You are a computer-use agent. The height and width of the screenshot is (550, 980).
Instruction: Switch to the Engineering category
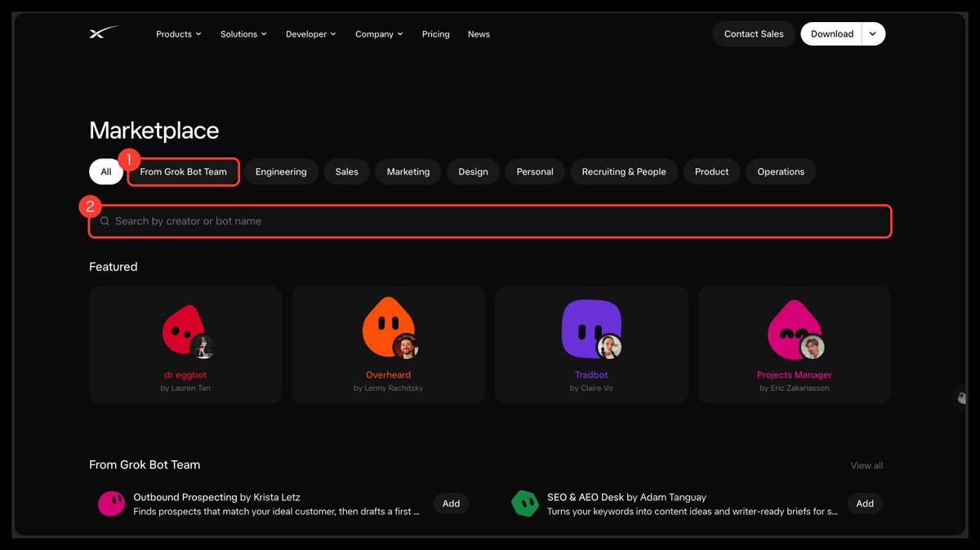[x=281, y=172]
